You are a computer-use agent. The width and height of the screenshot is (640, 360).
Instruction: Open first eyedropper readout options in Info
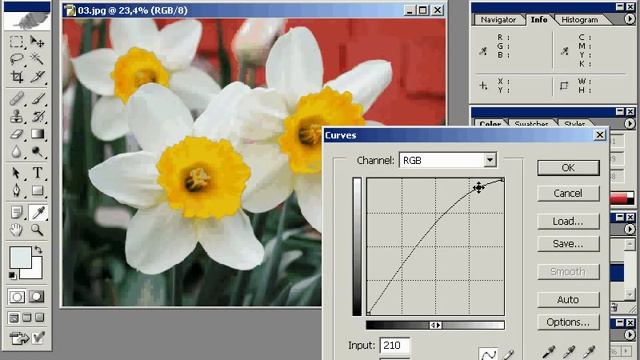point(483,51)
